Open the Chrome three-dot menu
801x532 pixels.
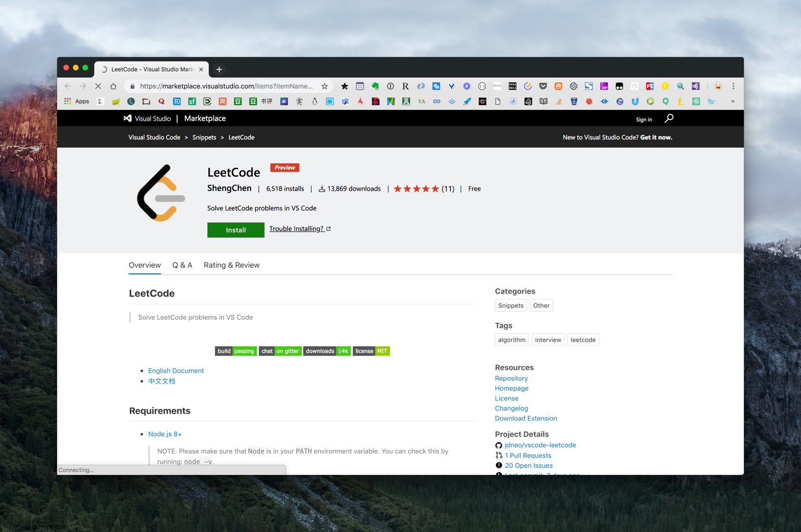733,86
